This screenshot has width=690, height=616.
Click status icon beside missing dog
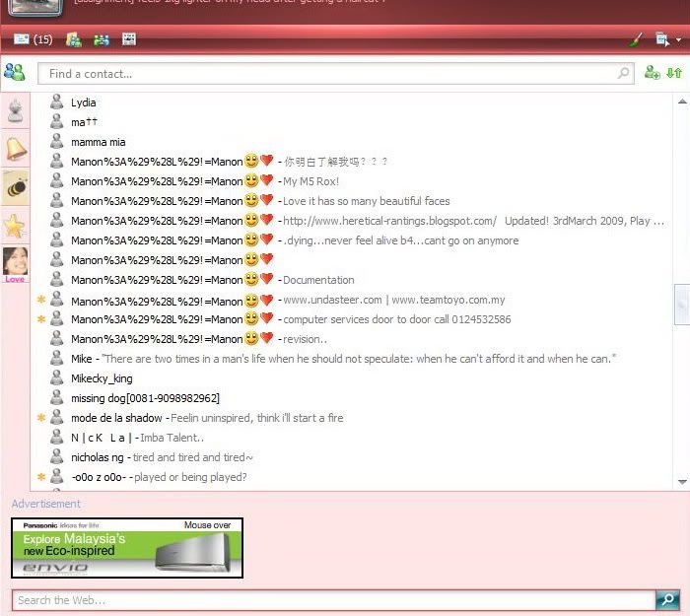[x=56, y=398]
